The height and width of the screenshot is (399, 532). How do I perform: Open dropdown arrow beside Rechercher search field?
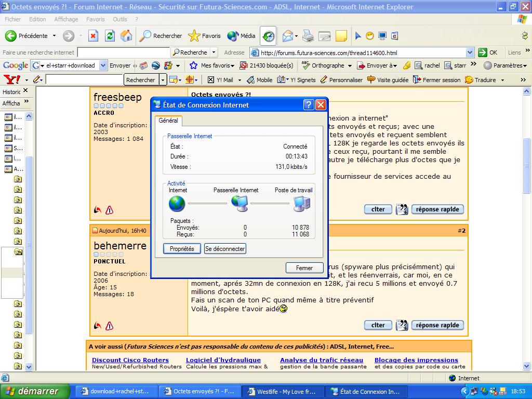(x=214, y=52)
